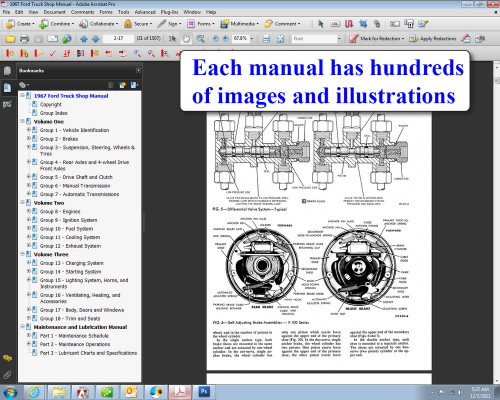The width and height of the screenshot is (500, 400).
Task: Open the Create toolbar dropdown
Action: (20, 24)
